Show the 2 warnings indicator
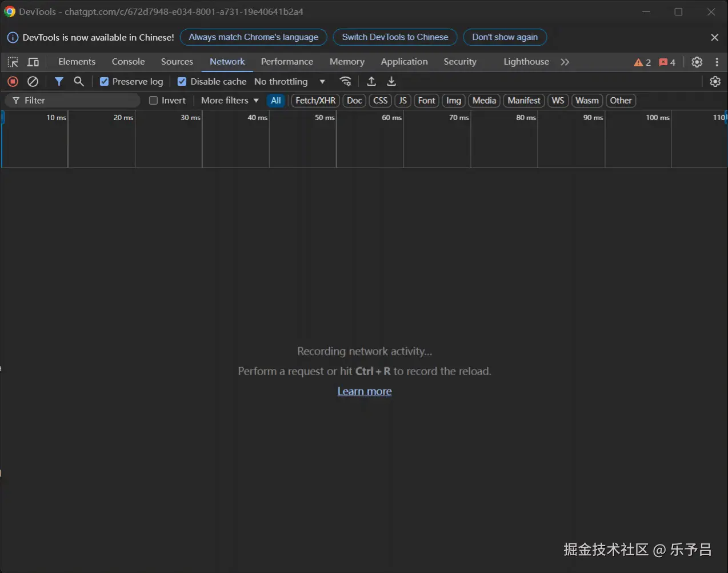 click(x=642, y=62)
